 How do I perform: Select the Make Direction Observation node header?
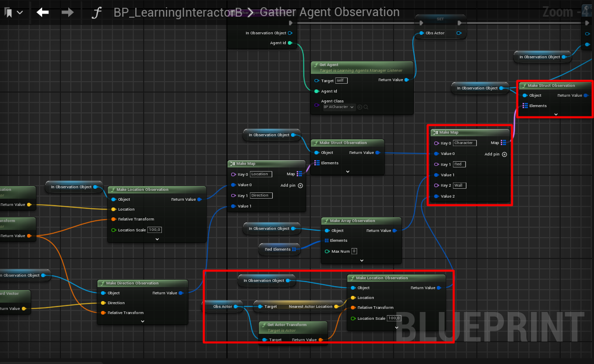(143, 283)
